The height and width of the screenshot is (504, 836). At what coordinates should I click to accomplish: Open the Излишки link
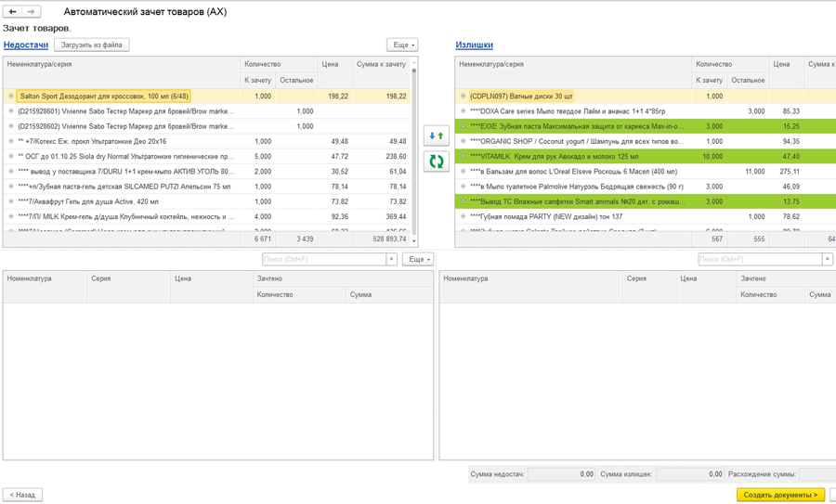(474, 45)
